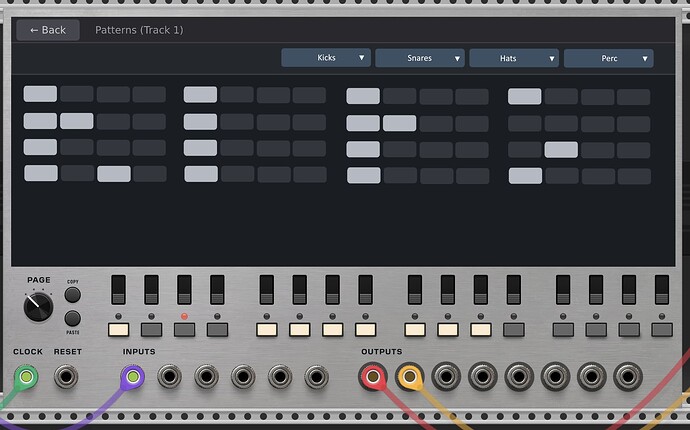Click the third INPUTS jack
The height and width of the screenshot is (430, 690).
click(x=206, y=377)
